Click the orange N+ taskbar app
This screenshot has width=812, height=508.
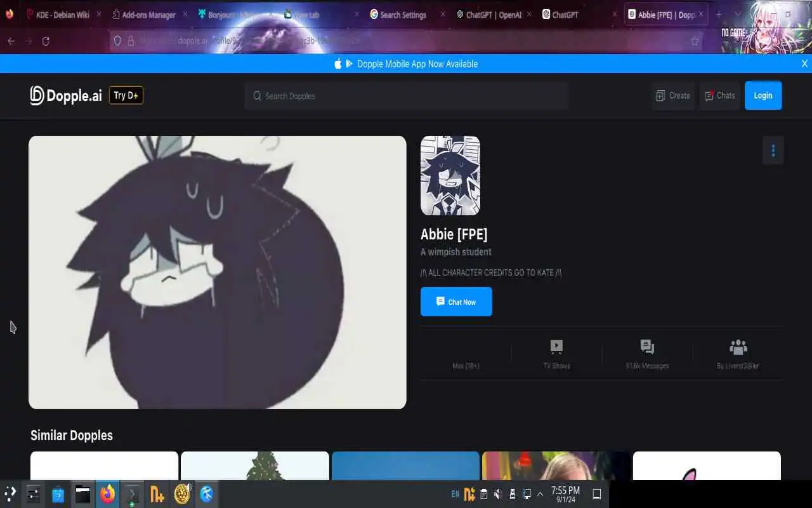pos(157,493)
